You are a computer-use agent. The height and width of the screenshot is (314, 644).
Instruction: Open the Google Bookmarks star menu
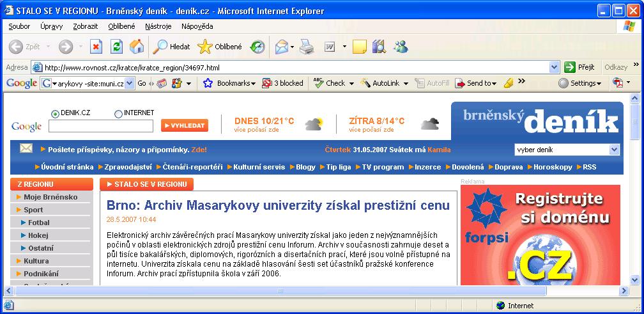pyautogui.click(x=229, y=83)
